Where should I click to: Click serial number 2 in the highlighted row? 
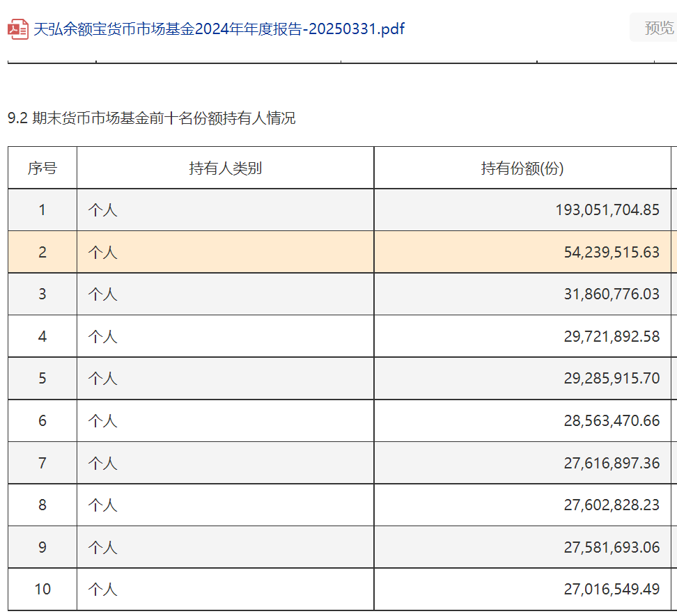click(42, 253)
